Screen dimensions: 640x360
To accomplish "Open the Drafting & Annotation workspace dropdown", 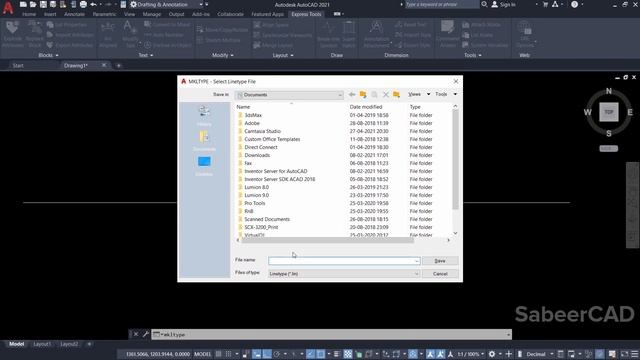I will click(167, 4).
